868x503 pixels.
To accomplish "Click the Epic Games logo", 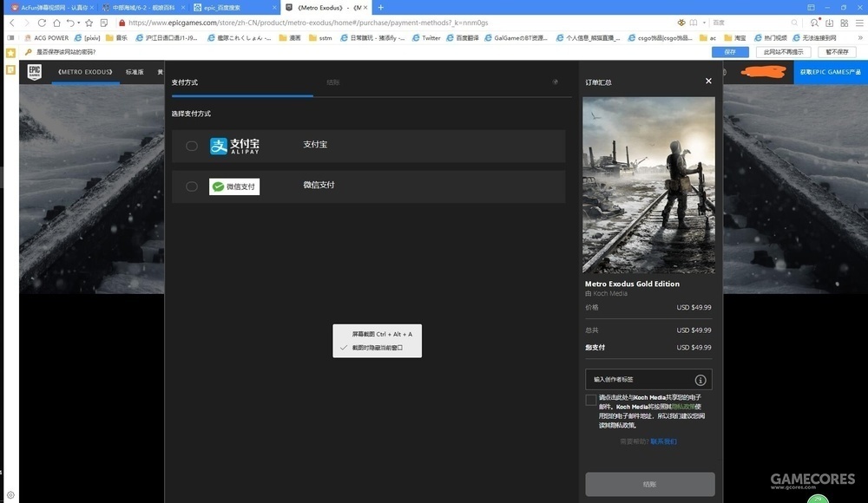I will (34, 72).
